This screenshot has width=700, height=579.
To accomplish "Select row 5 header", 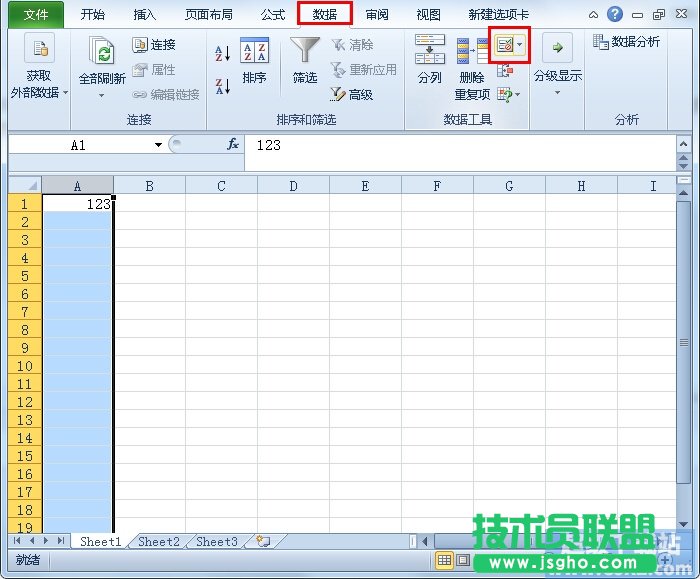I will pyautogui.click(x=25, y=276).
